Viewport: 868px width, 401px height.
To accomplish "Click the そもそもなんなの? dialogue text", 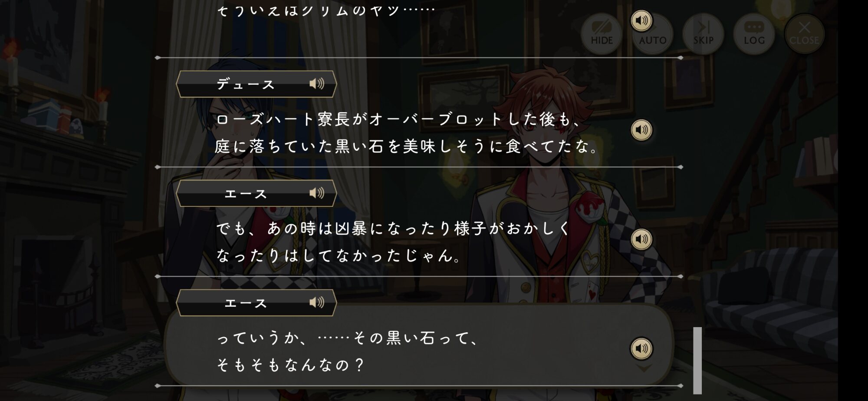I will click(290, 365).
